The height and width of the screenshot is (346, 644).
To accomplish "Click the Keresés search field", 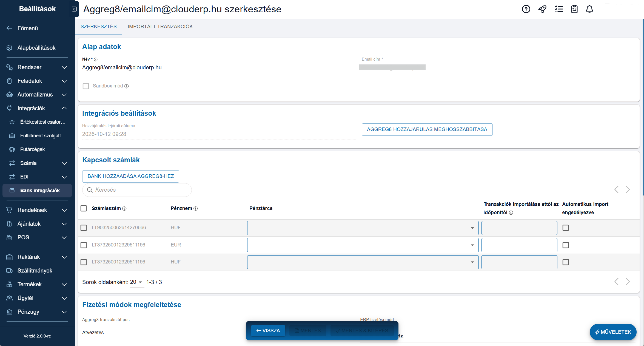I will coord(137,190).
